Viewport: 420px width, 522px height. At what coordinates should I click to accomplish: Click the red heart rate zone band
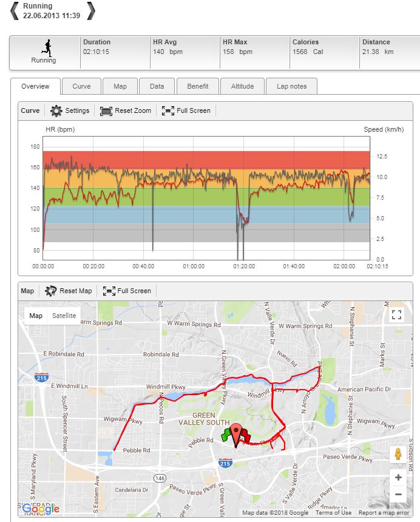coord(206,159)
